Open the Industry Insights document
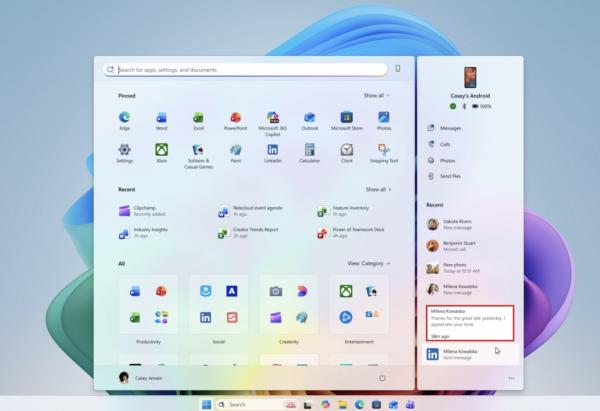Viewport: 600px width, 411px height. [x=143, y=232]
